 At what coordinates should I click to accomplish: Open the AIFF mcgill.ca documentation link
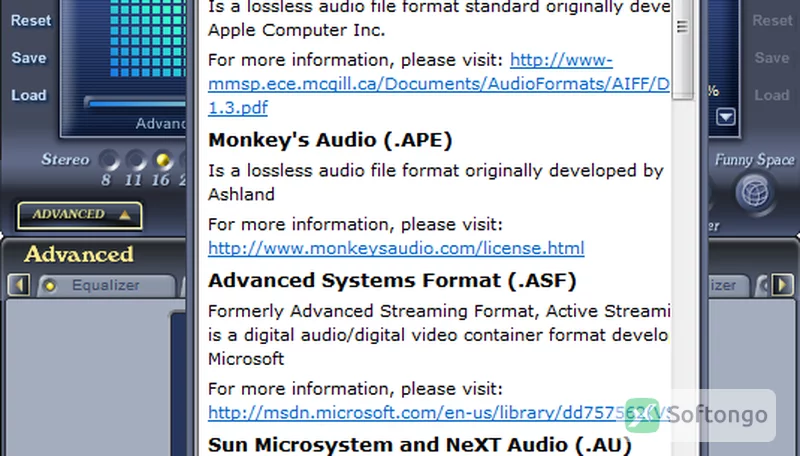(x=439, y=84)
